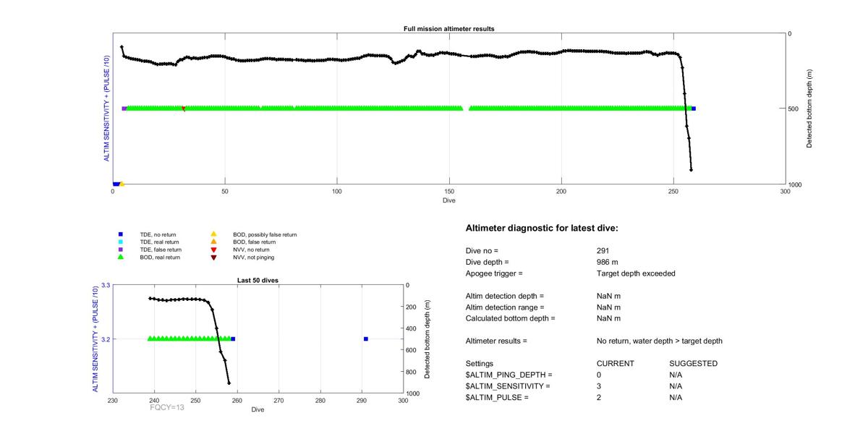Click the 'Dive depth =' label

click(487, 262)
